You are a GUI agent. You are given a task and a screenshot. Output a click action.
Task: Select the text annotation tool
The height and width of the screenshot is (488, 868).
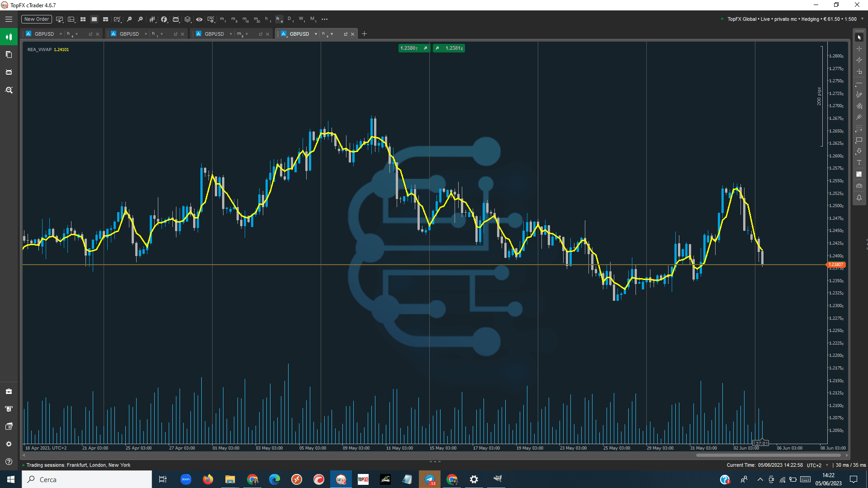[859, 163]
